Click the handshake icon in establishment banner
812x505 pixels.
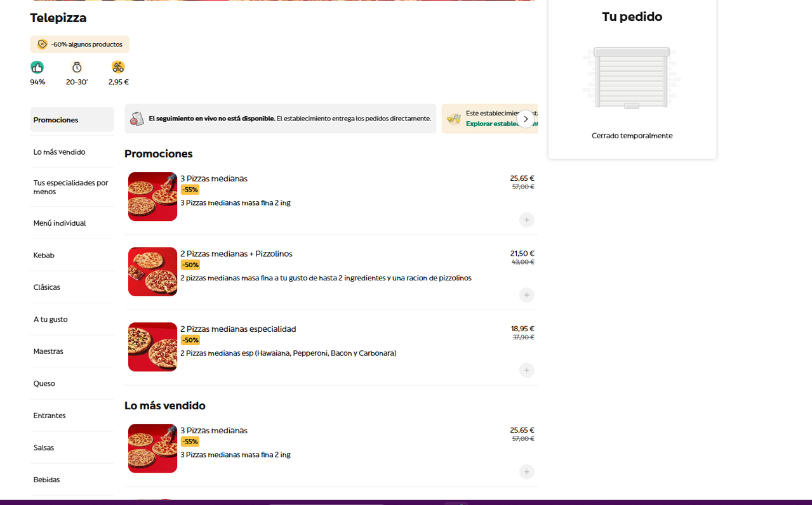(453, 119)
